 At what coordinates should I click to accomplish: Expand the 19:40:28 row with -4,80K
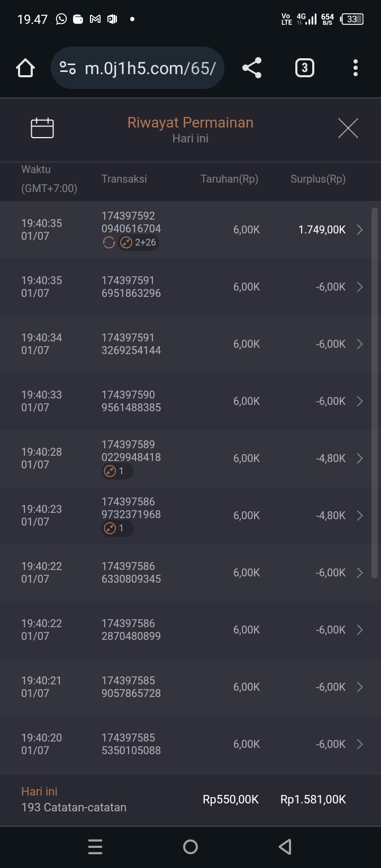[360, 458]
